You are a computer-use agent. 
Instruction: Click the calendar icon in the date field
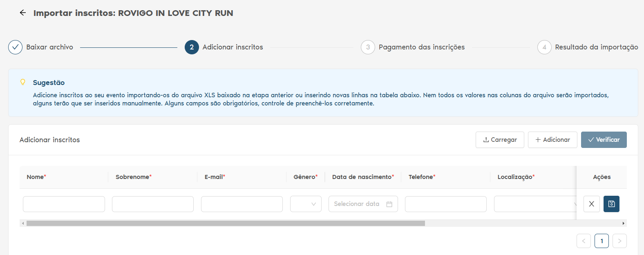click(x=389, y=204)
